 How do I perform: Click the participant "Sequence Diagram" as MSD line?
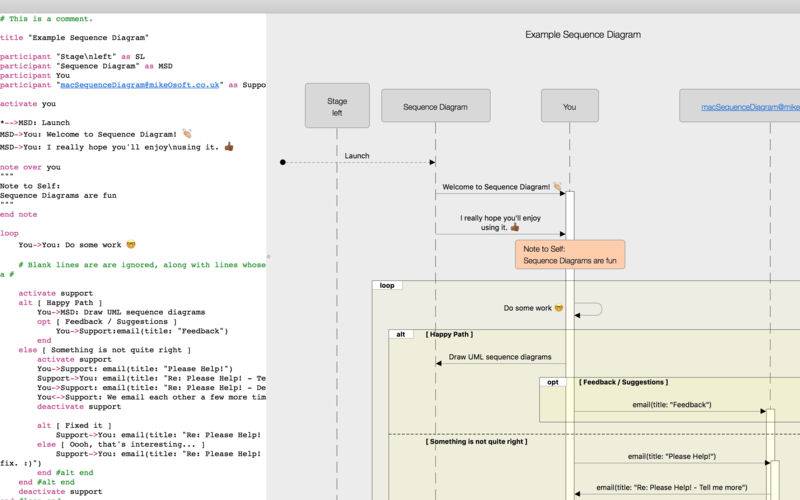point(86,66)
